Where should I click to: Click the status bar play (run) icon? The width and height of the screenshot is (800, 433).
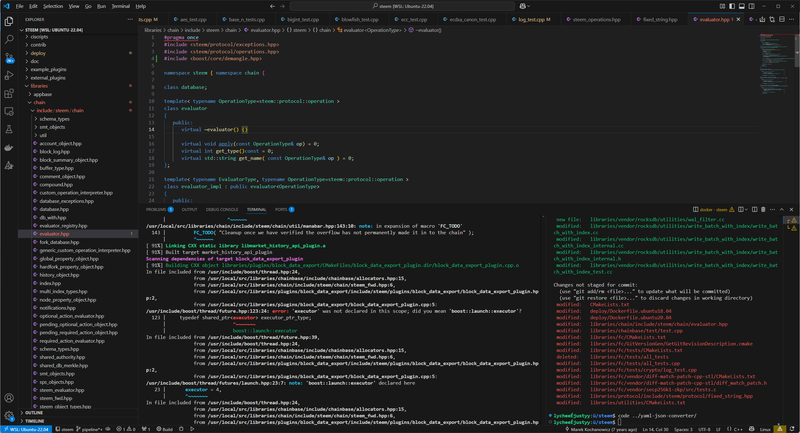[x=192, y=429]
